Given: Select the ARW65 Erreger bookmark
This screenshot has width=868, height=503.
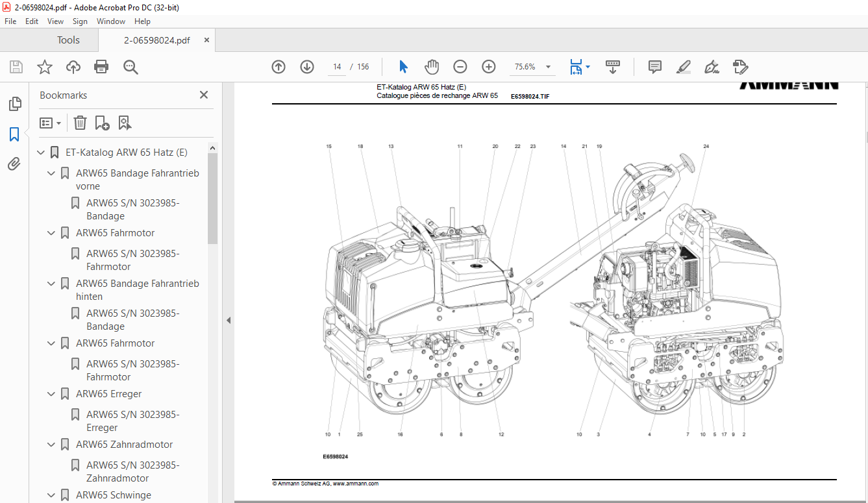Looking at the screenshot, I should 108,394.
